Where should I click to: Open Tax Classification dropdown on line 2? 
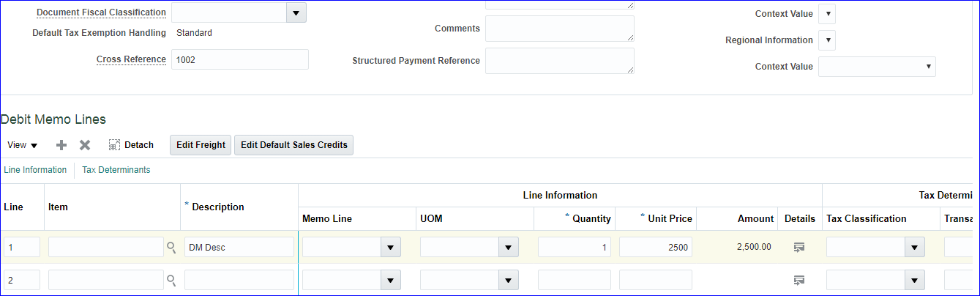[x=914, y=280]
